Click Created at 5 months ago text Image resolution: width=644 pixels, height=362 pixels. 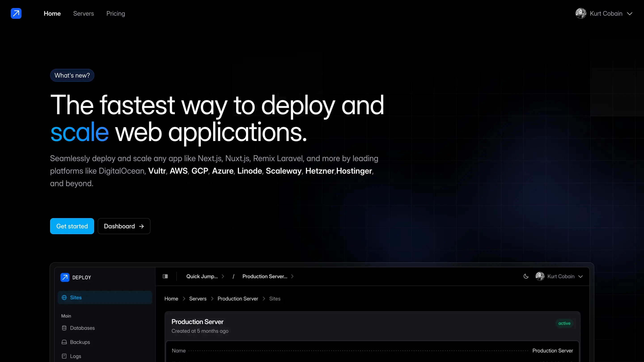pyautogui.click(x=200, y=331)
